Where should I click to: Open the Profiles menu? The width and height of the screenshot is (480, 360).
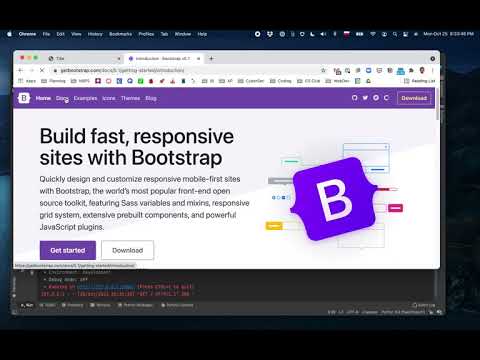tap(146, 34)
